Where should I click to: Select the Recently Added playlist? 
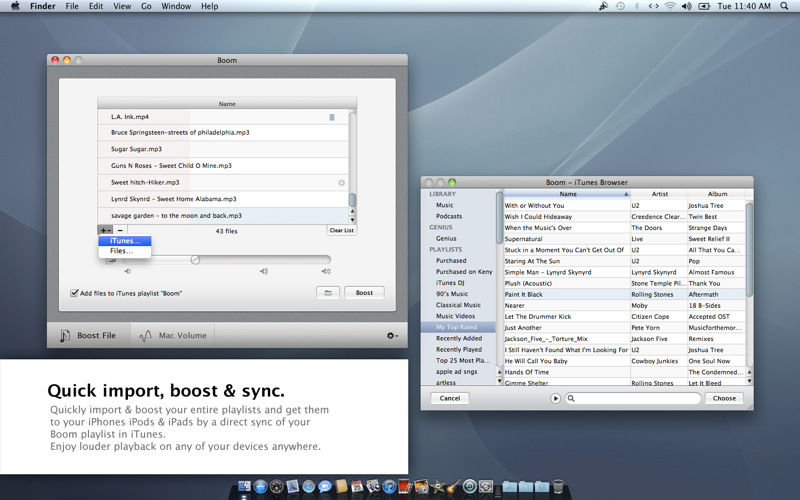click(x=459, y=338)
